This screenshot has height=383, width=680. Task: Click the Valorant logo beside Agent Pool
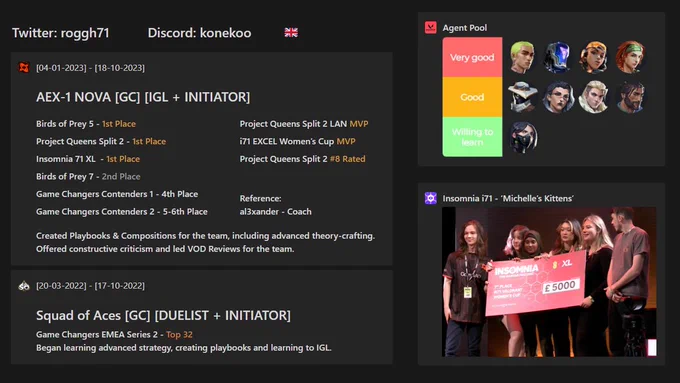(430, 28)
